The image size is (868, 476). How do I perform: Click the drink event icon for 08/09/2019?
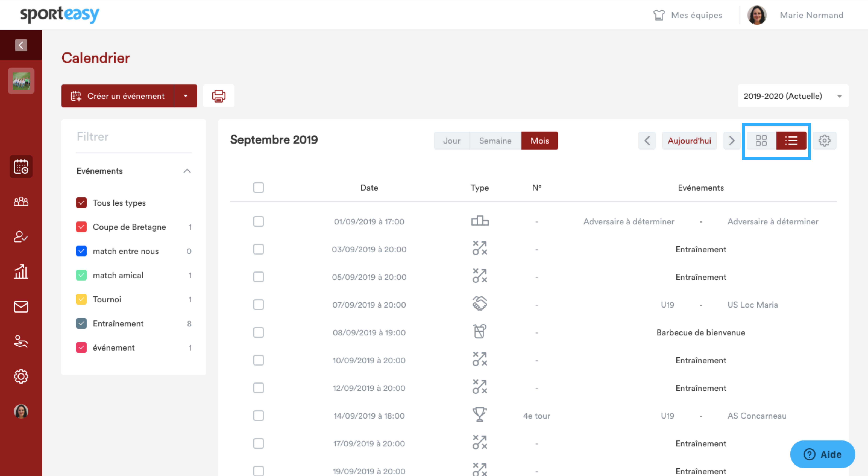coord(480,331)
